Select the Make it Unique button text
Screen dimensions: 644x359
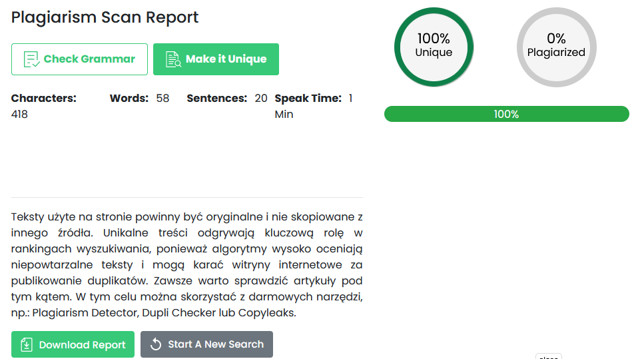[226, 59]
